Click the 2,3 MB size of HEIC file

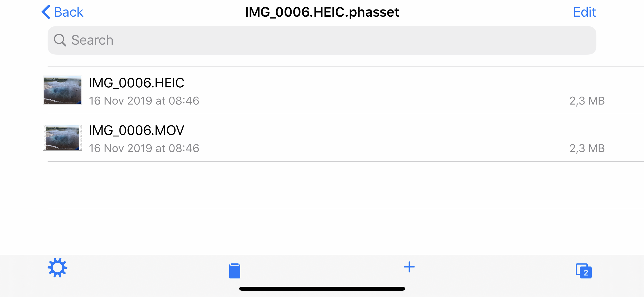[x=587, y=101]
